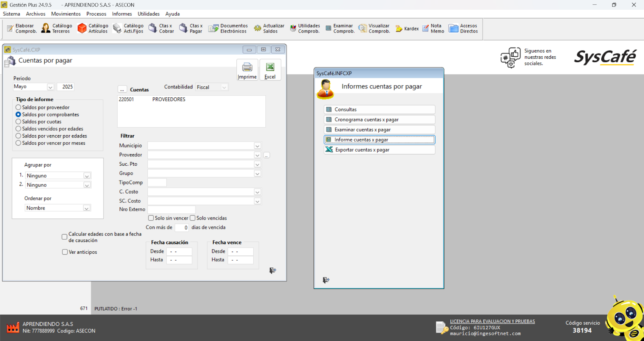Expand the Periodo month dropdown

click(50, 87)
